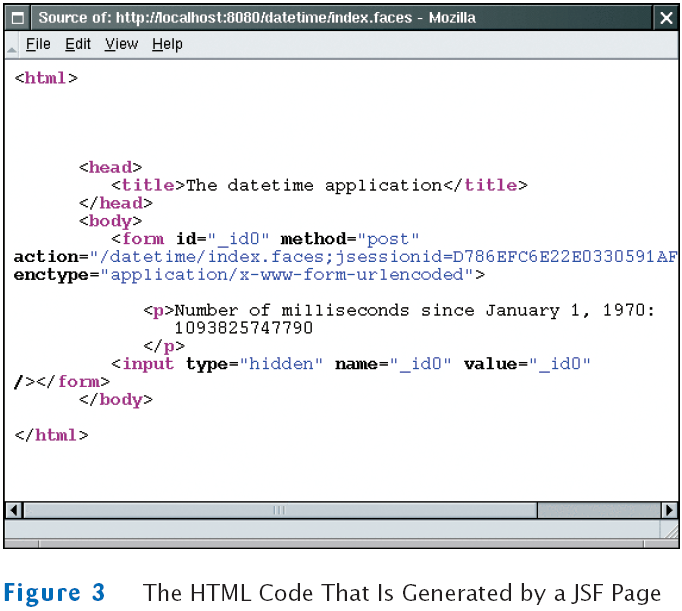
Task: Click the menu bar grip handle
Action: (11, 45)
